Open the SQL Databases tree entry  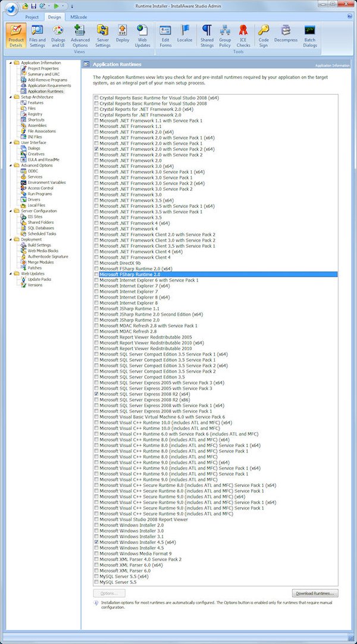[40, 228]
